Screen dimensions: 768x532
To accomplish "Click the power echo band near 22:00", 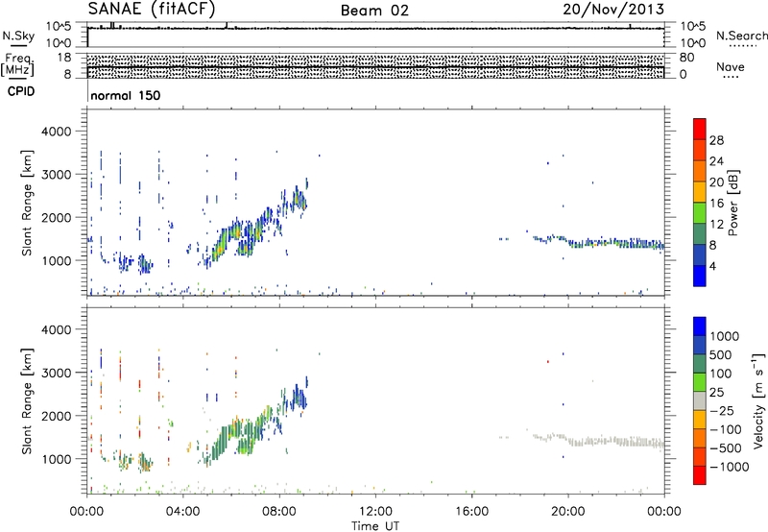I will coord(617,243).
